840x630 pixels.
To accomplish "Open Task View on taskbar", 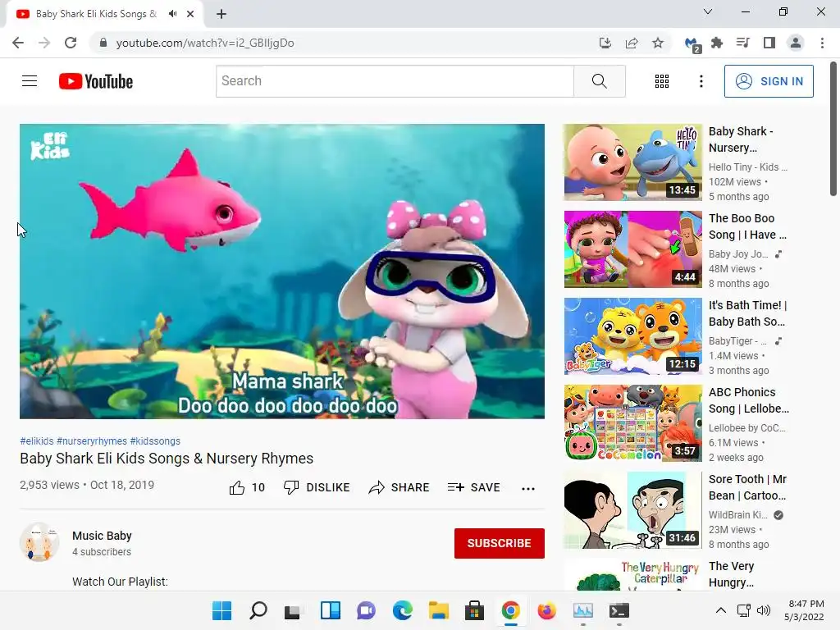I will click(x=294, y=610).
